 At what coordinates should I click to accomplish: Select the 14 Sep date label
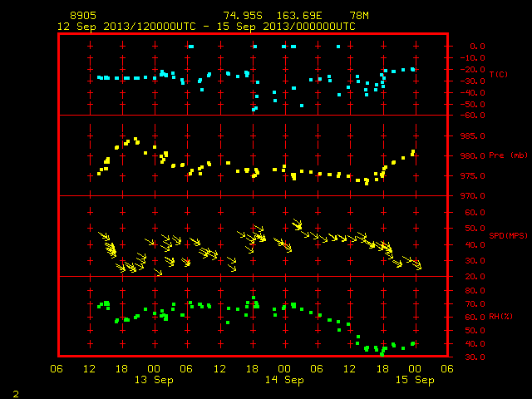coord(284,380)
